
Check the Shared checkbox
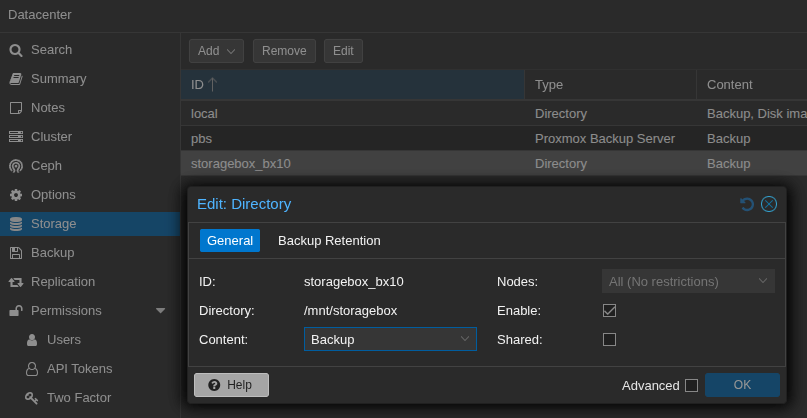tap(609, 339)
